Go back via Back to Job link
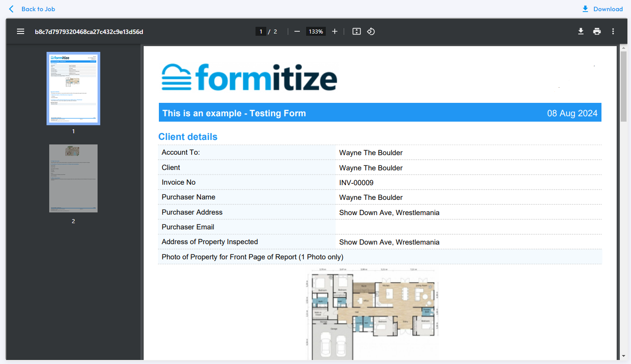Image resolution: width=631 pixels, height=364 pixels. click(38, 9)
